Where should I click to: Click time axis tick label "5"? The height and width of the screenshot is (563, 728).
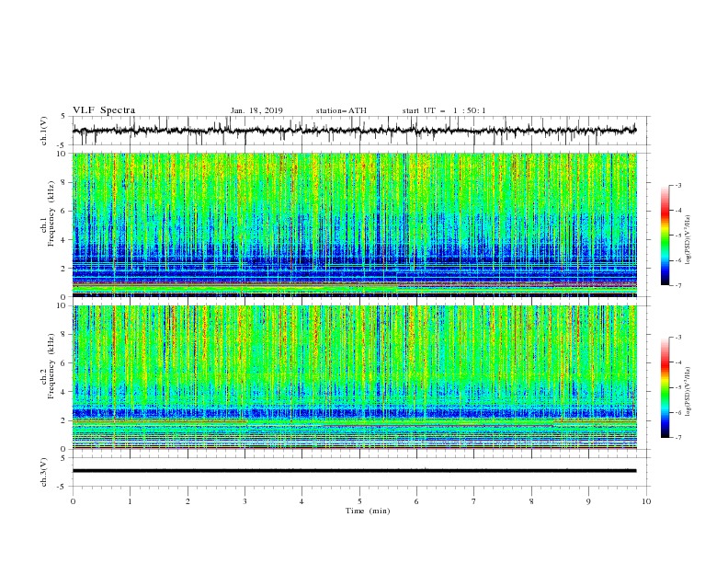click(359, 501)
